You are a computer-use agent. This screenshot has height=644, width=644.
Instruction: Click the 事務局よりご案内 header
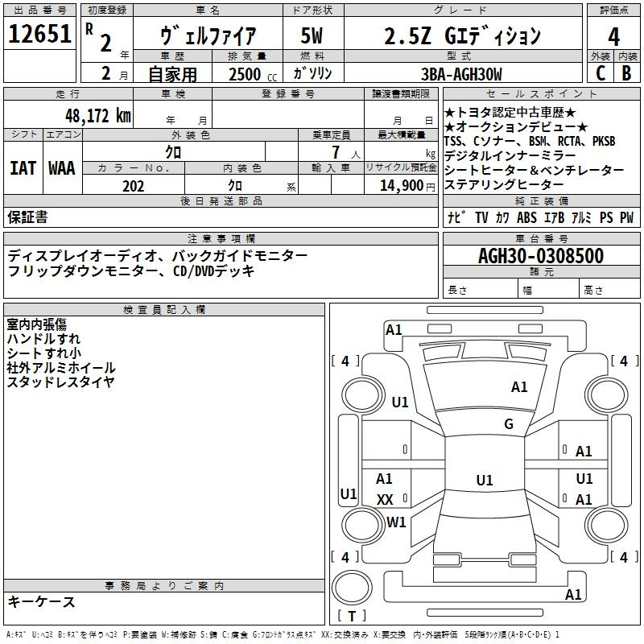point(164,586)
